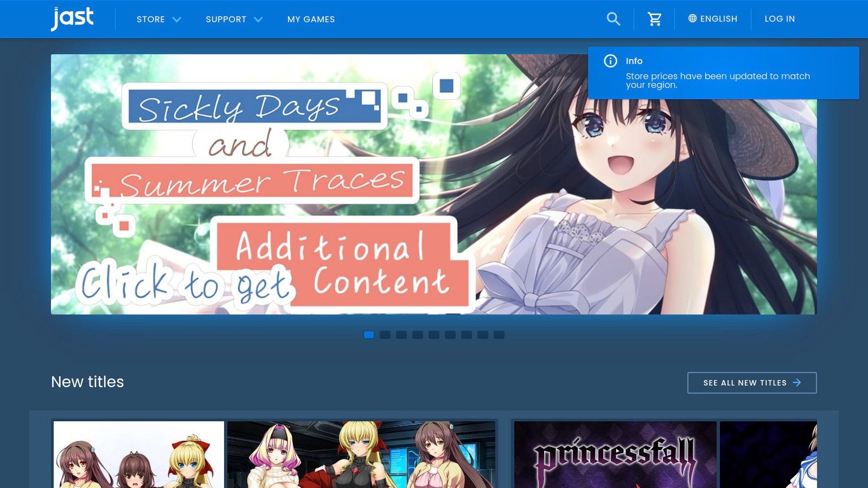
Task: Open the sci-fi room four girls thumbnail
Action: pos(361,454)
